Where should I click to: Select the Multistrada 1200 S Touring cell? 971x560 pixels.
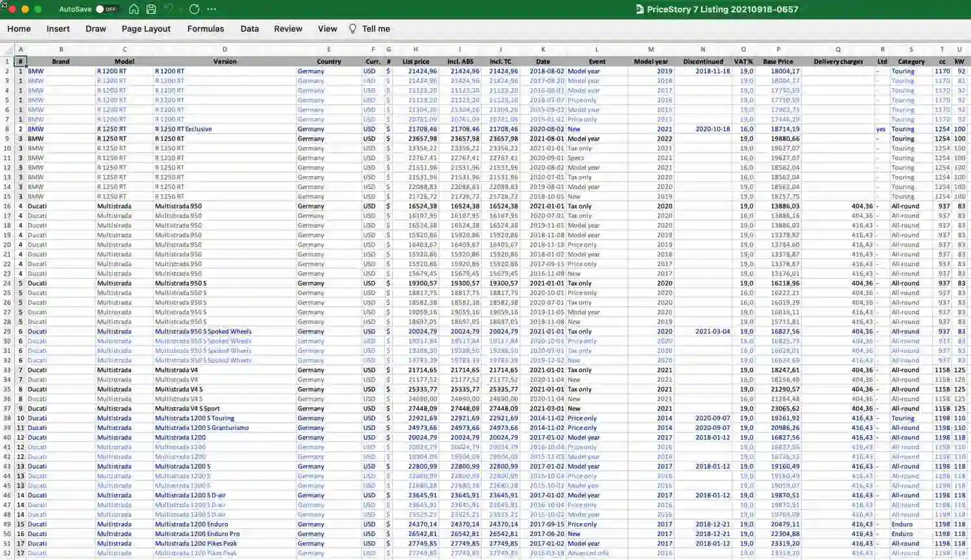(225, 418)
